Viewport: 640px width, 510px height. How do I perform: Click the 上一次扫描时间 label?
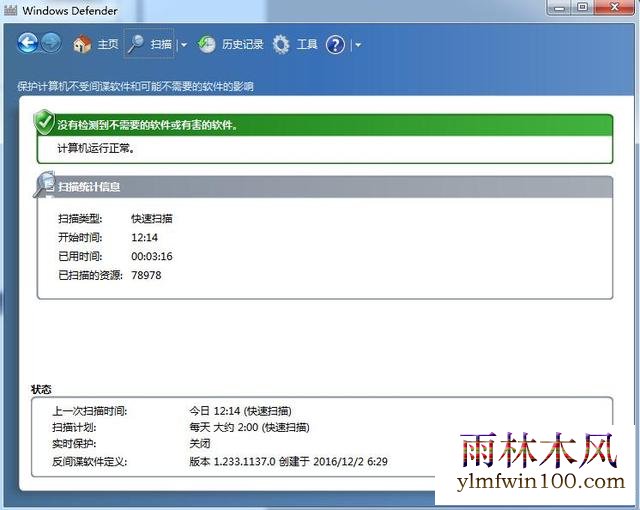pos(89,411)
